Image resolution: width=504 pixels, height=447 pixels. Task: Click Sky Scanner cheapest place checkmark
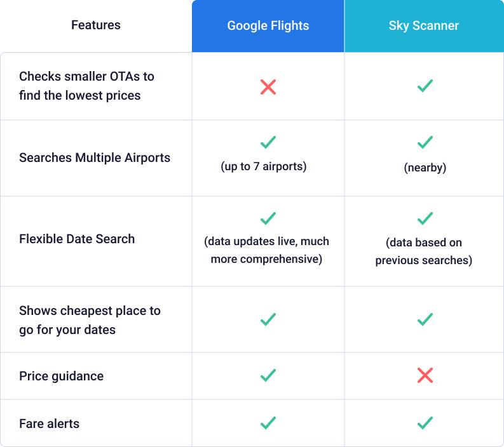point(425,319)
